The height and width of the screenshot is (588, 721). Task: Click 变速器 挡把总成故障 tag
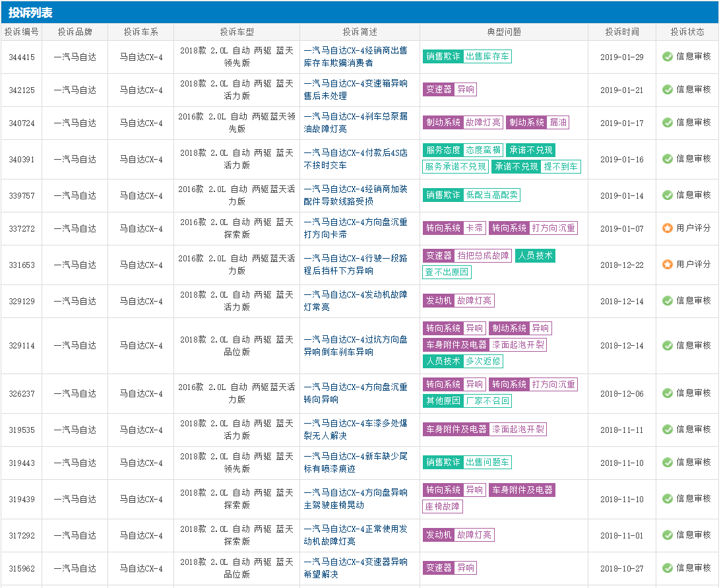point(467,256)
